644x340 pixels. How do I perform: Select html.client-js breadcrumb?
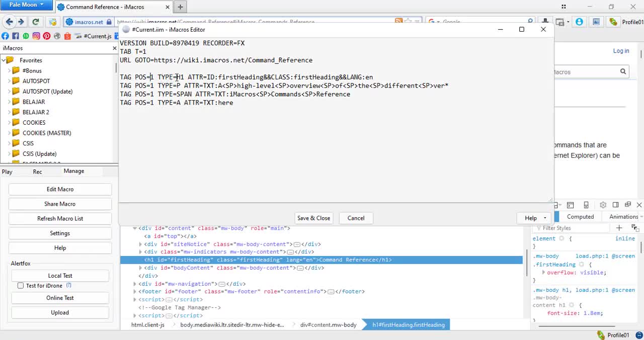click(148, 325)
